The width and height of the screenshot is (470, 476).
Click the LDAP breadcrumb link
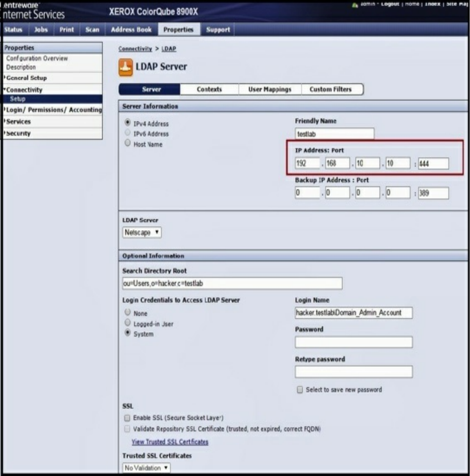coord(169,49)
